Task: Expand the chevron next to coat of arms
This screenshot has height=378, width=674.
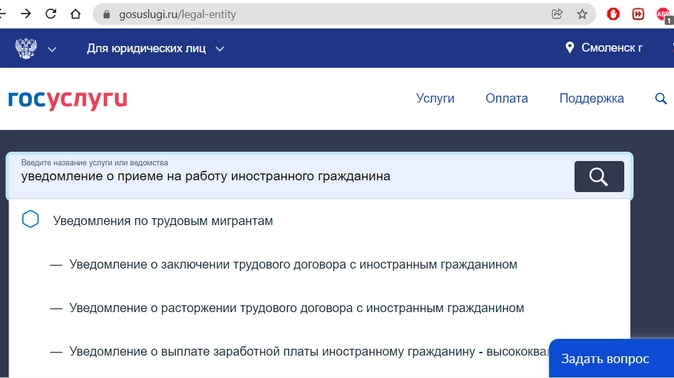Action: 52,49
